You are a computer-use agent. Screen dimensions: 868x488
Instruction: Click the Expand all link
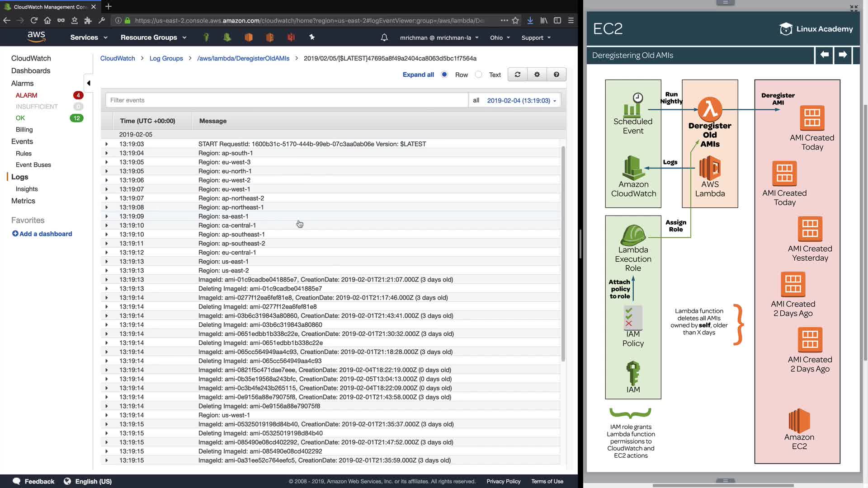click(418, 75)
